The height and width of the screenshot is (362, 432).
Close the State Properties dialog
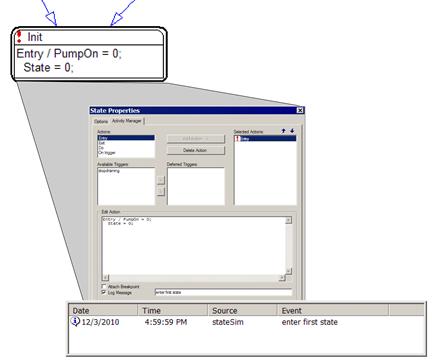(x=300, y=110)
